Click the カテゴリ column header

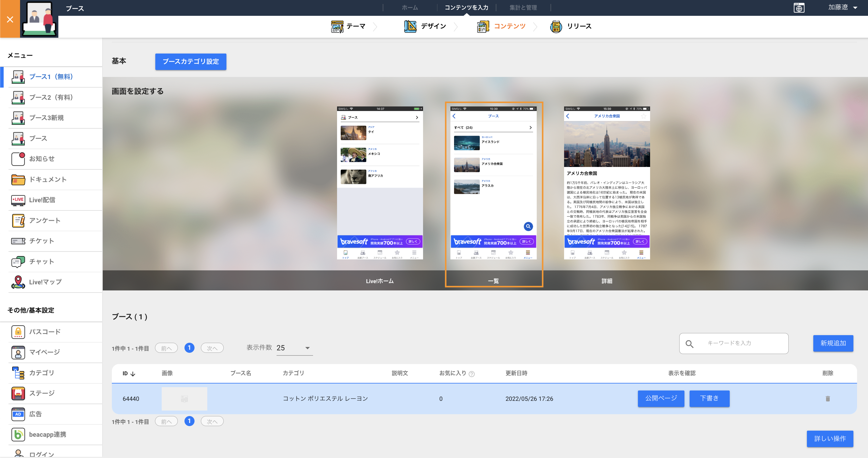tap(293, 373)
